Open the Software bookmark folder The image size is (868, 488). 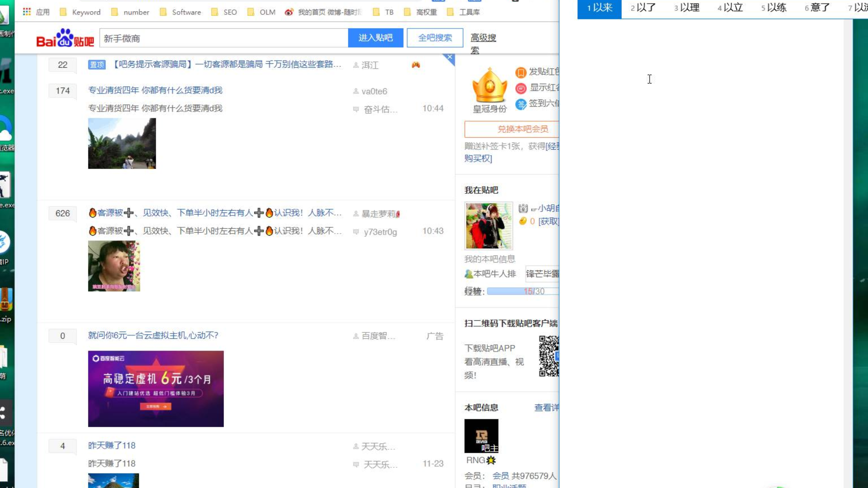[x=180, y=12]
